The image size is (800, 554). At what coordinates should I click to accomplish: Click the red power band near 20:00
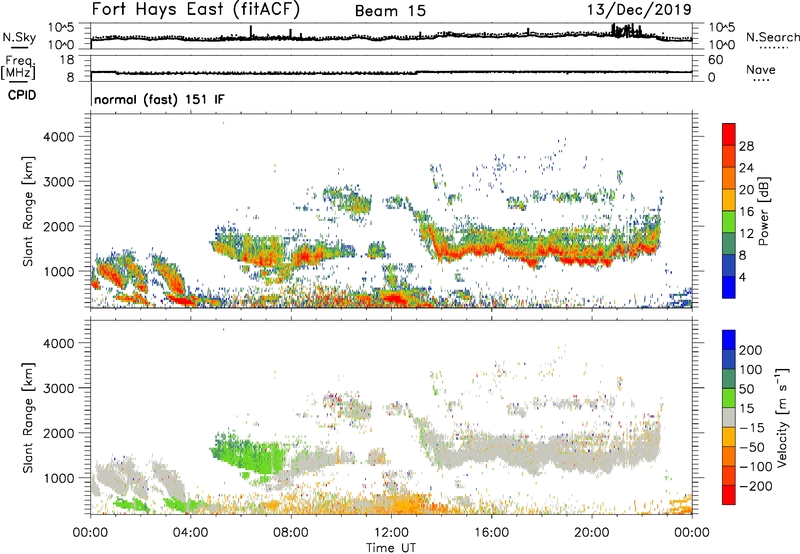coord(587,260)
